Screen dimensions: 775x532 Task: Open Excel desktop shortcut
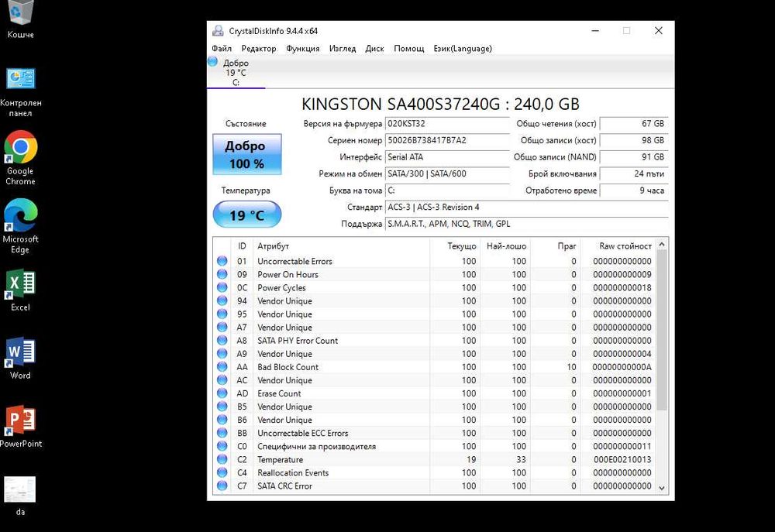coord(21,290)
